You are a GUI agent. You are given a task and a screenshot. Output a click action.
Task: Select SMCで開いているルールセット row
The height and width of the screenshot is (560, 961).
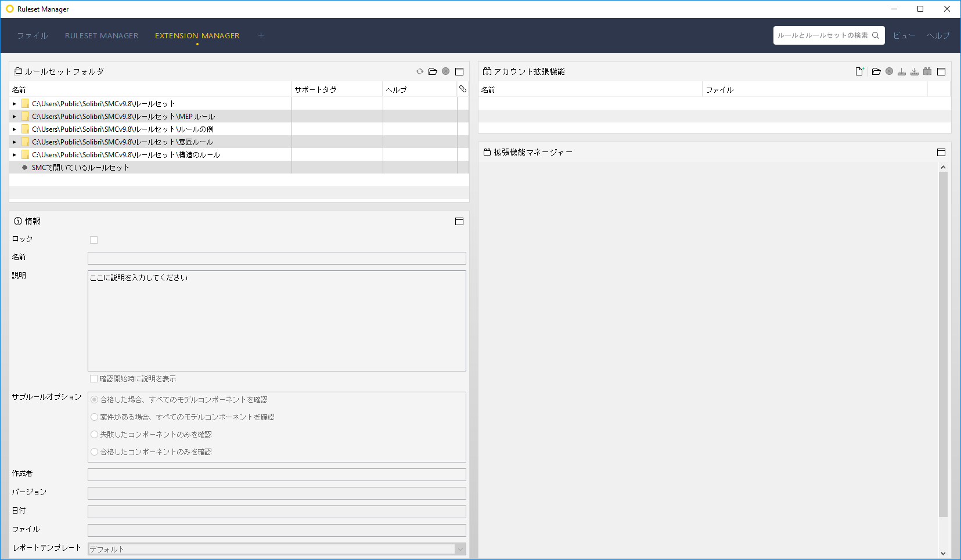239,167
